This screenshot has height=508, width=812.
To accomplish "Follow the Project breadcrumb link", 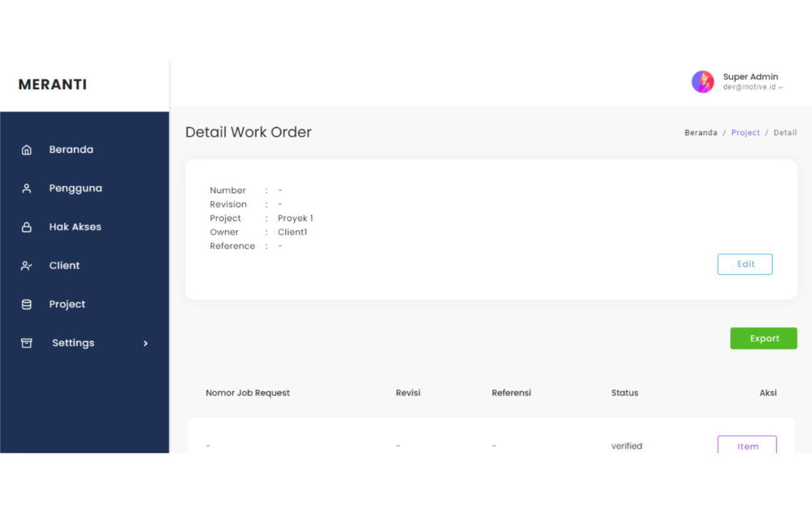I will (745, 133).
